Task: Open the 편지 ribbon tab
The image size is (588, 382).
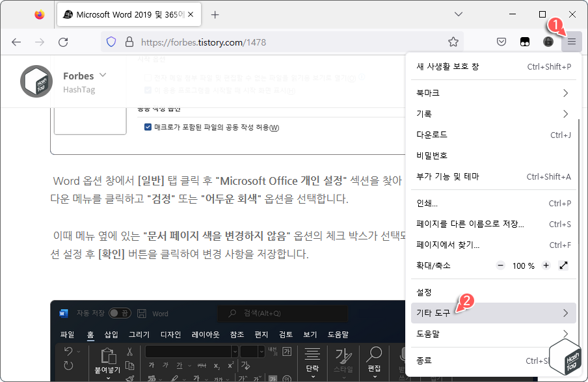Action: (x=261, y=334)
